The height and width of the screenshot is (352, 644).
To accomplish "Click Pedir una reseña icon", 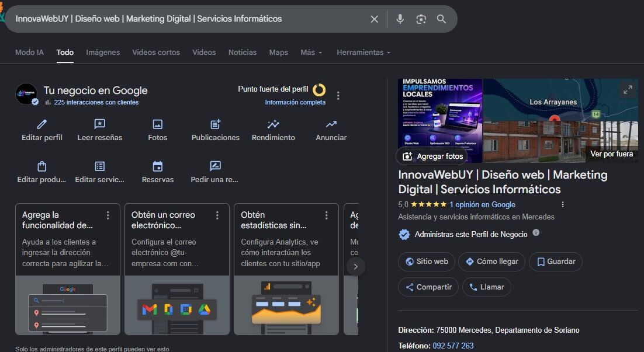I will click(215, 166).
